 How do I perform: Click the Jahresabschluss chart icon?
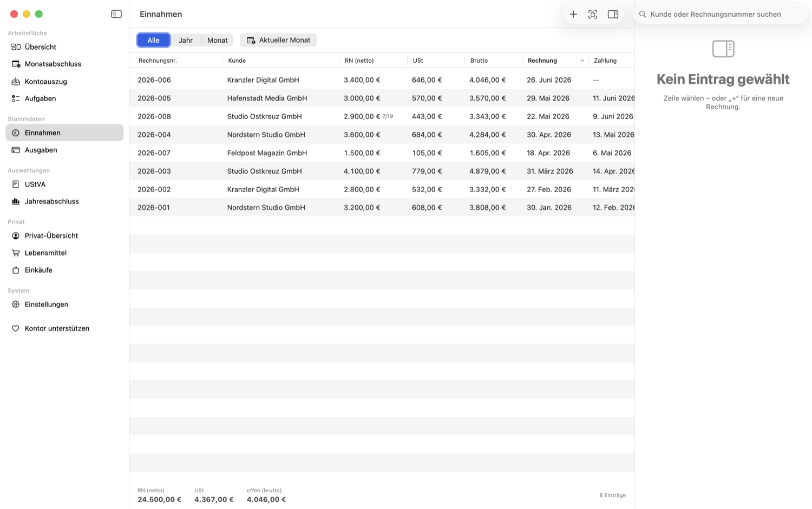[x=16, y=201]
